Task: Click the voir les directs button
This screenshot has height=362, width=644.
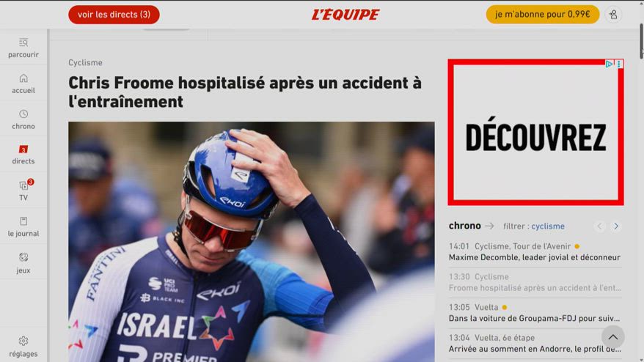Action: [x=114, y=15]
